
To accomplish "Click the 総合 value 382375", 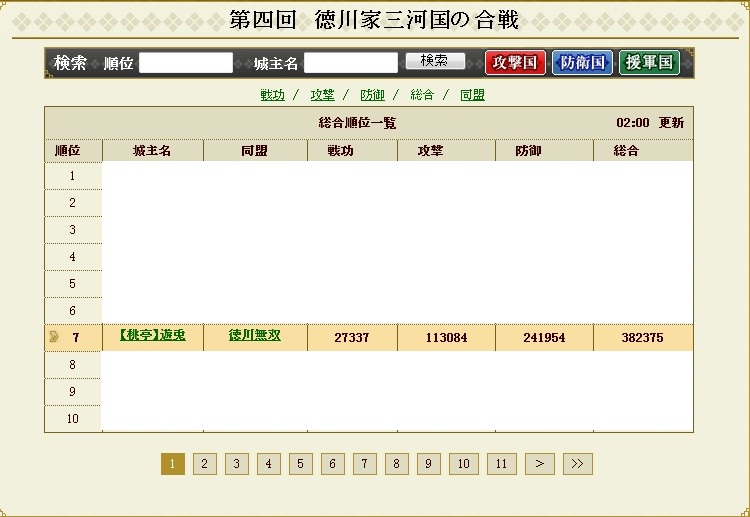I will pos(642,338).
